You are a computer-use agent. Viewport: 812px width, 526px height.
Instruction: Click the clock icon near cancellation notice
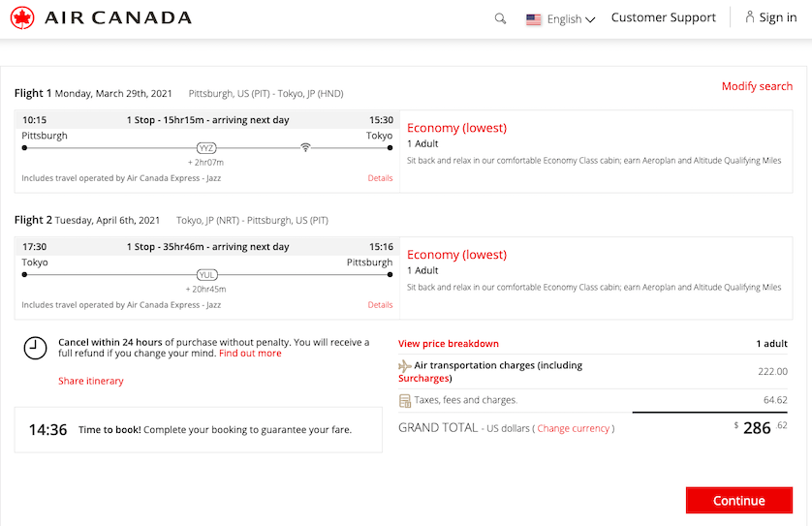[35, 348]
